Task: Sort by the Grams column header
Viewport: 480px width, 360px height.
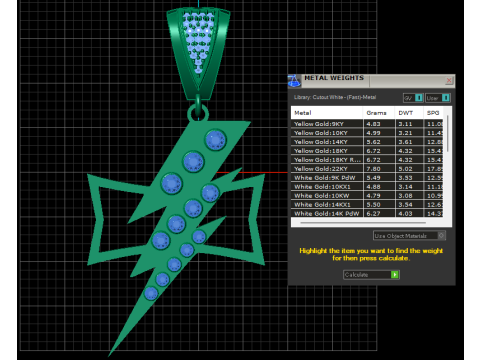Action: tap(378, 113)
